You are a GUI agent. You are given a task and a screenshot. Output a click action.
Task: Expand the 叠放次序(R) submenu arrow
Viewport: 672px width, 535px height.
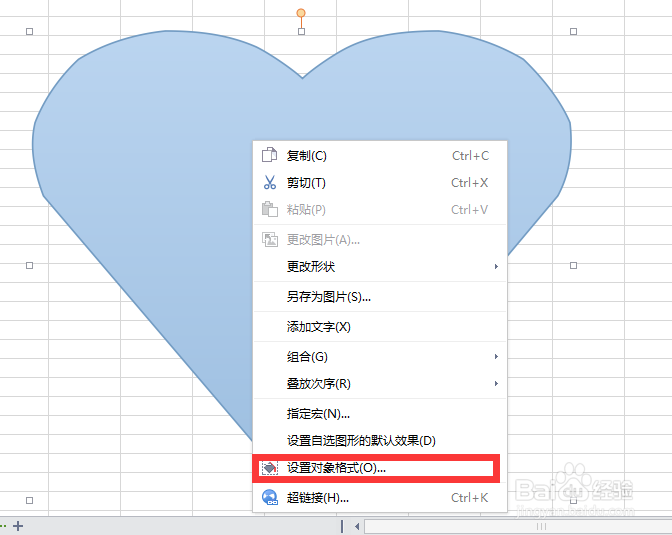pyautogui.click(x=496, y=384)
